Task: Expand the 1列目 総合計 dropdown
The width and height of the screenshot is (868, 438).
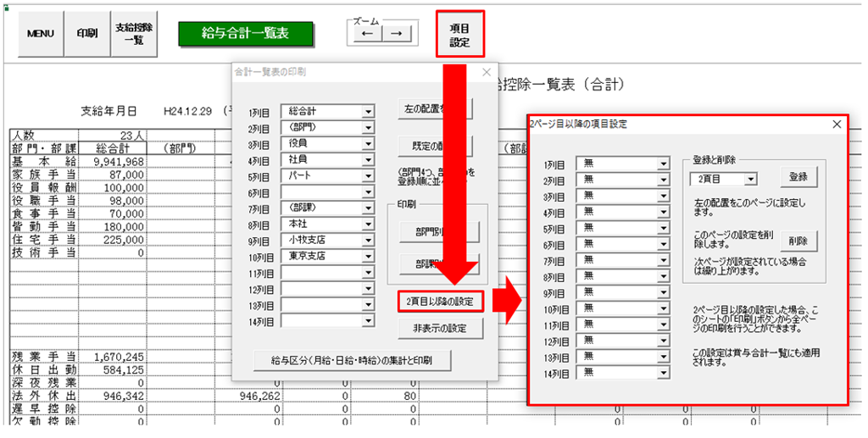Action: pyautogui.click(x=368, y=111)
